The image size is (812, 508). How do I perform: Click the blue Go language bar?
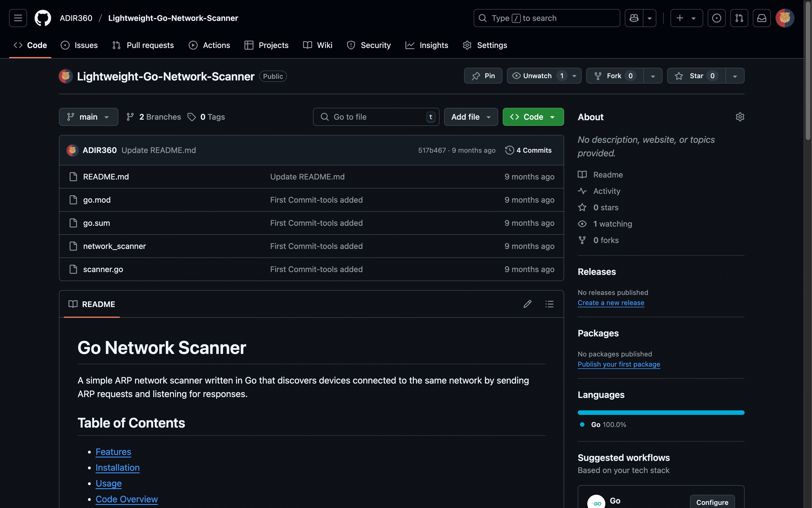pyautogui.click(x=661, y=413)
